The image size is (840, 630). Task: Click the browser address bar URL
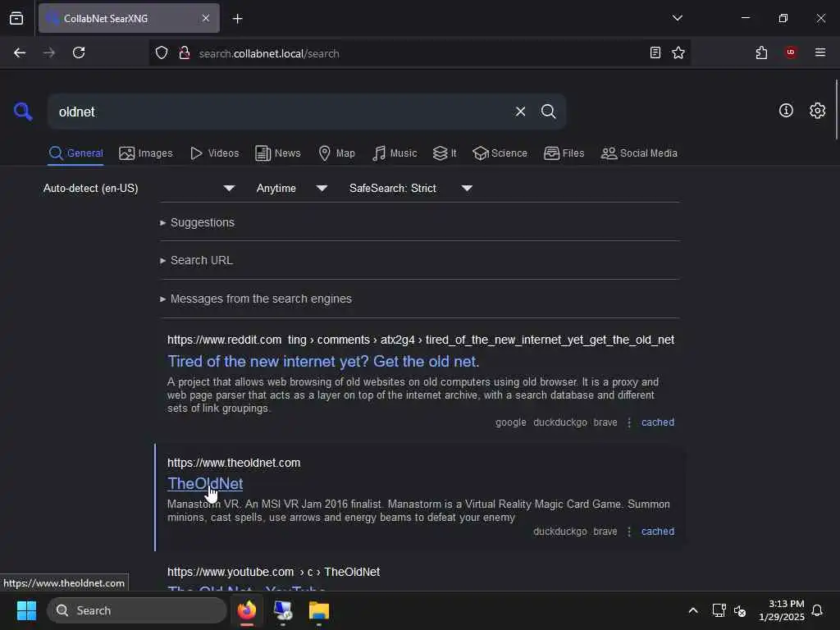269,53
